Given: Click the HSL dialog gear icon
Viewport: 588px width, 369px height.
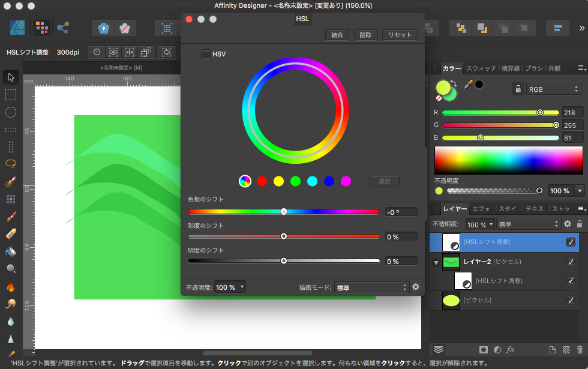Looking at the screenshot, I should click(x=416, y=287).
